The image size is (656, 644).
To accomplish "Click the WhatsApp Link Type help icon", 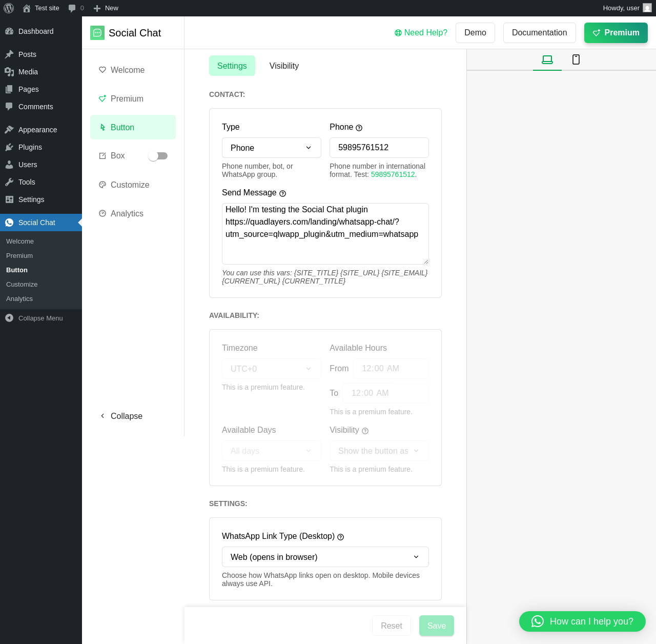I will (x=340, y=537).
